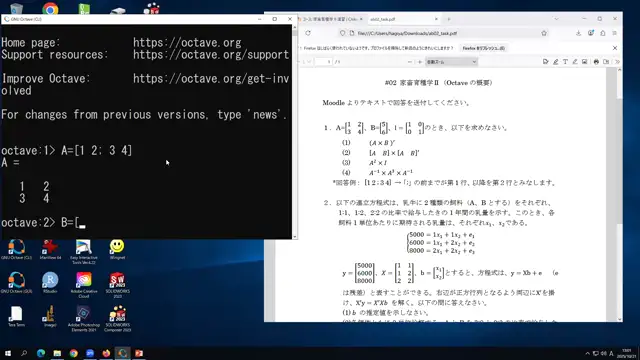Zoom out the PDF with minus button
The image size is (640, 360).
pyautogui.click(x=409, y=62)
